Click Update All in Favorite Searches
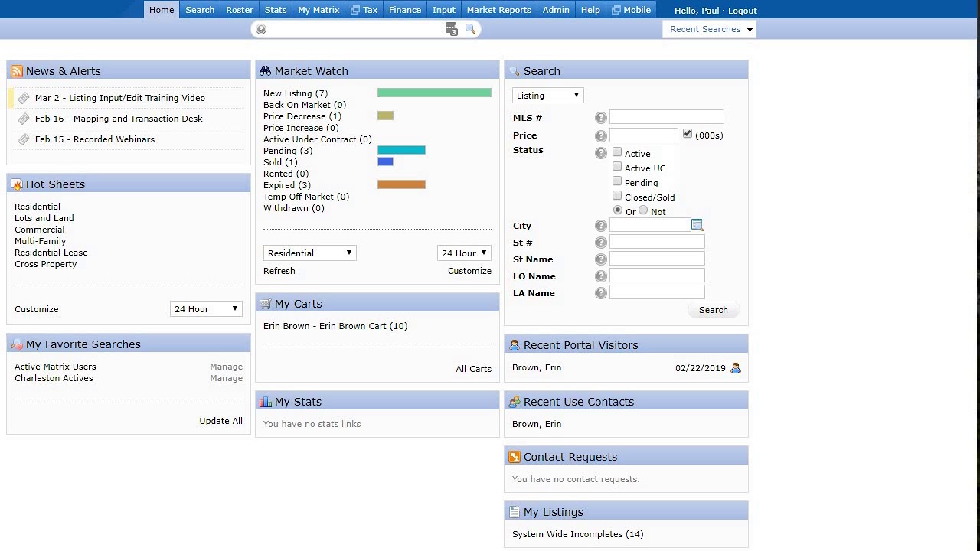980x551 pixels. point(220,421)
